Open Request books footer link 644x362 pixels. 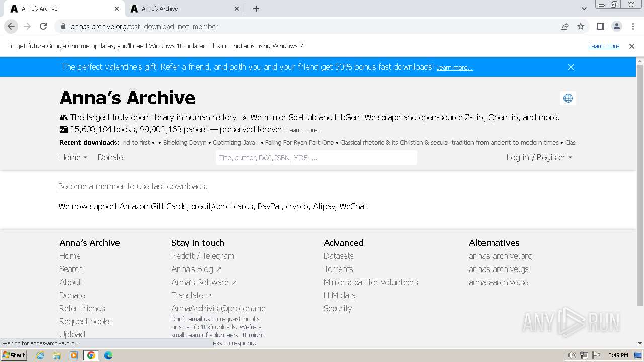86,321
